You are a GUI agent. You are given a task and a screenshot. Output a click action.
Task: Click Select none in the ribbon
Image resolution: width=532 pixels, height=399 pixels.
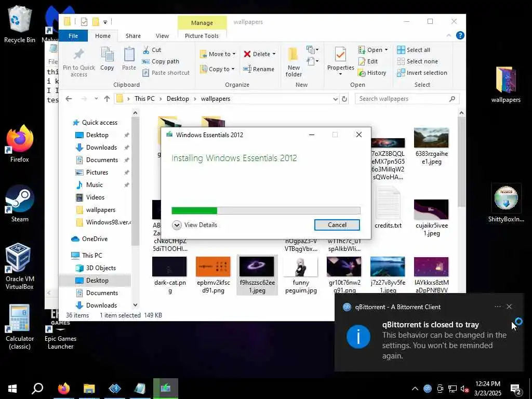tap(417, 61)
